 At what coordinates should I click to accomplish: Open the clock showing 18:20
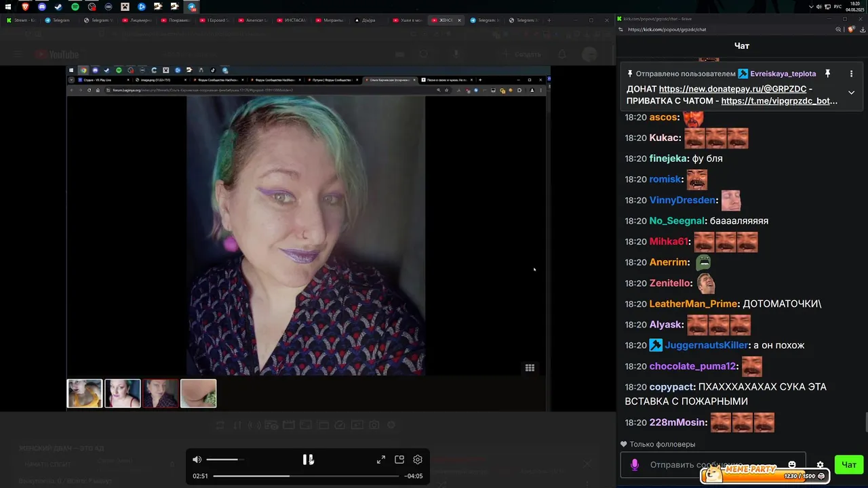pyautogui.click(x=854, y=7)
